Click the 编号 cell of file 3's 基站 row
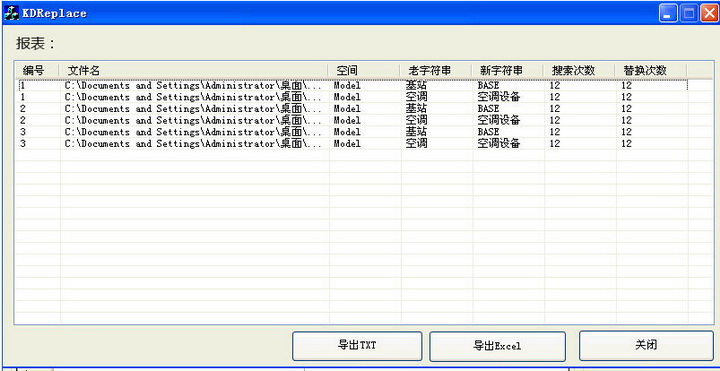The height and width of the screenshot is (371, 720). [23, 132]
